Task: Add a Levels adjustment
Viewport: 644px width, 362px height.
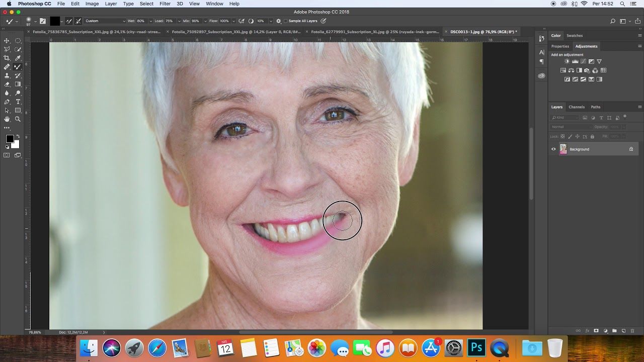Action: (x=576, y=62)
